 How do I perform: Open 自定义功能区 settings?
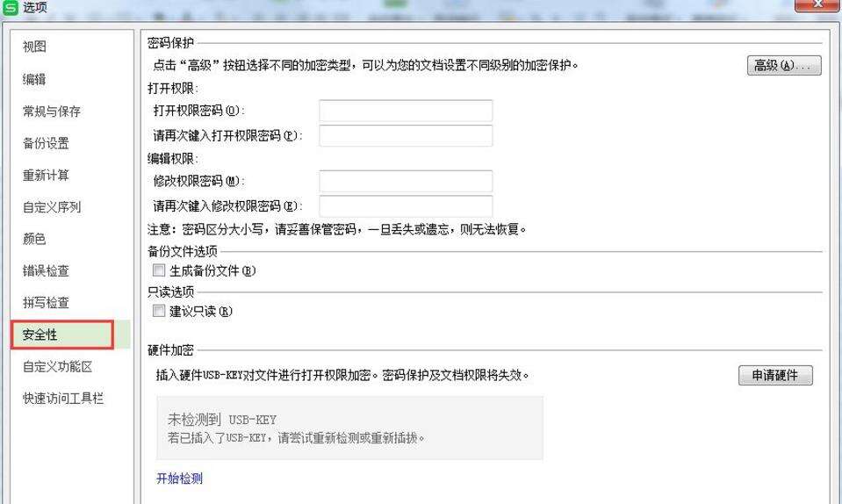(57, 367)
